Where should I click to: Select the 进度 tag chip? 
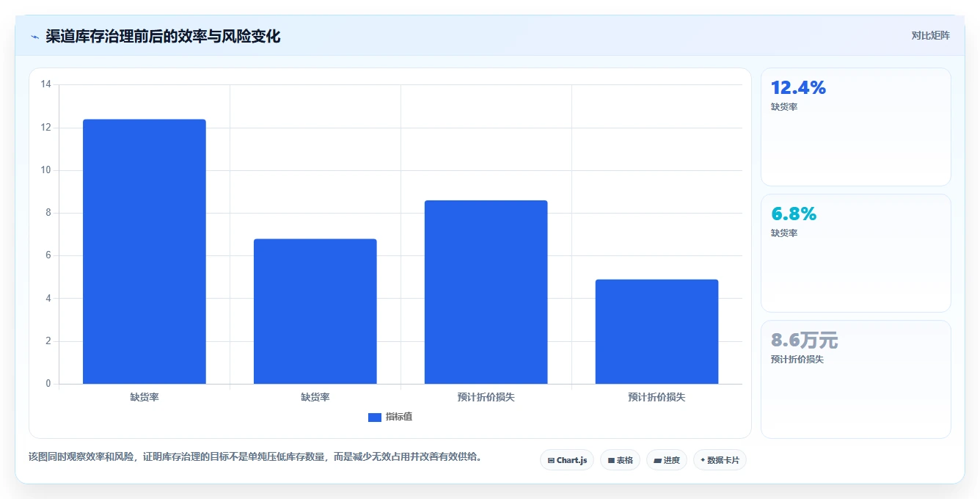click(x=666, y=460)
